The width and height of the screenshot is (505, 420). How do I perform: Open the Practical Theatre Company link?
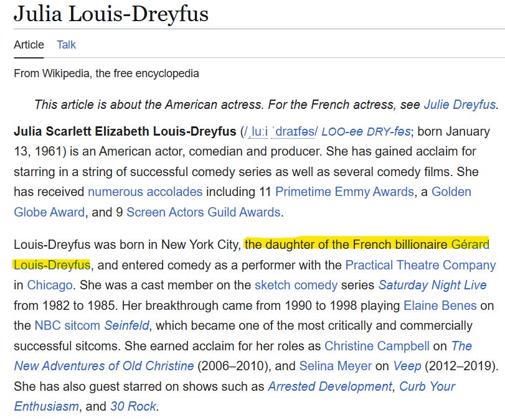tap(420, 265)
